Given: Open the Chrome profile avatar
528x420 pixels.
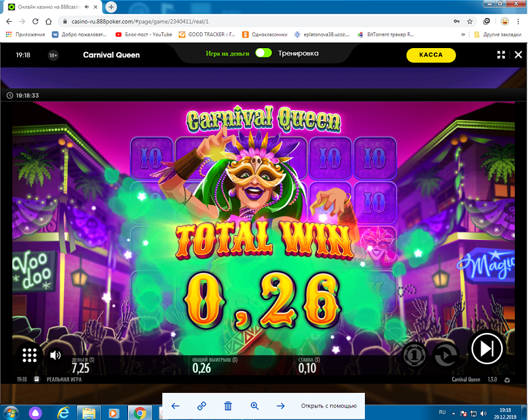Looking at the screenshot, I should pyautogui.click(x=504, y=22).
